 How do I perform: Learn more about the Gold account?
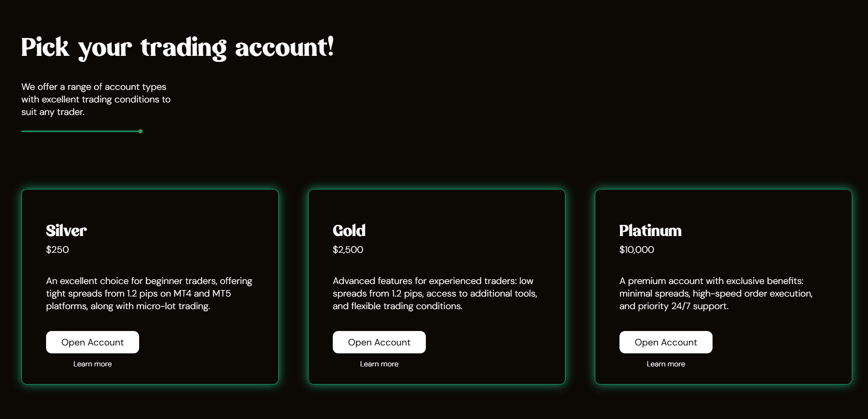(379, 364)
